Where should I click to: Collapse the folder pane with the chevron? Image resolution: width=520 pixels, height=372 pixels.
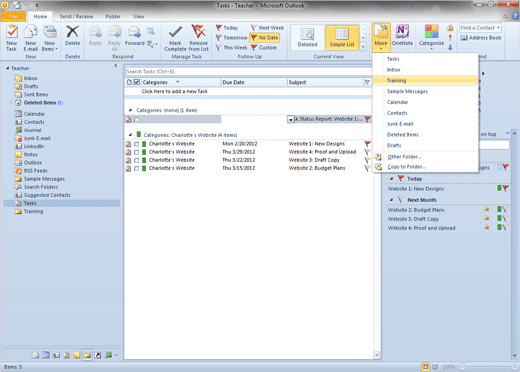point(116,66)
